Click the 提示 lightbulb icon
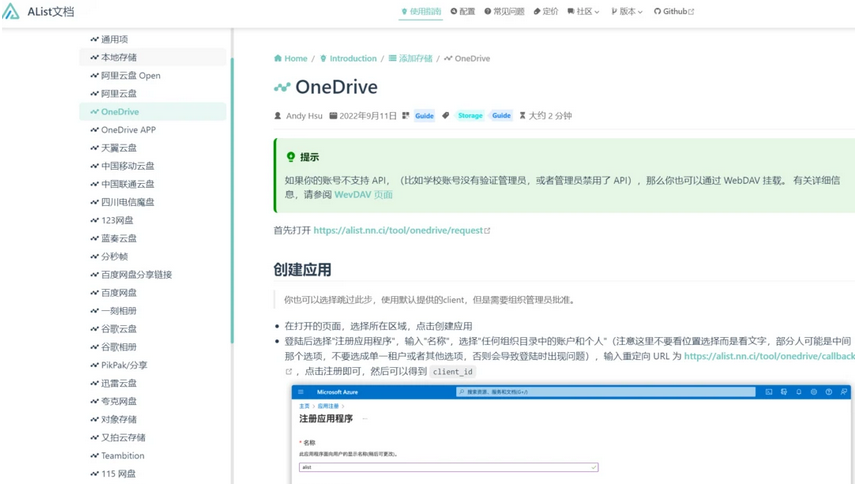This screenshot has height=484, width=857. (x=291, y=157)
